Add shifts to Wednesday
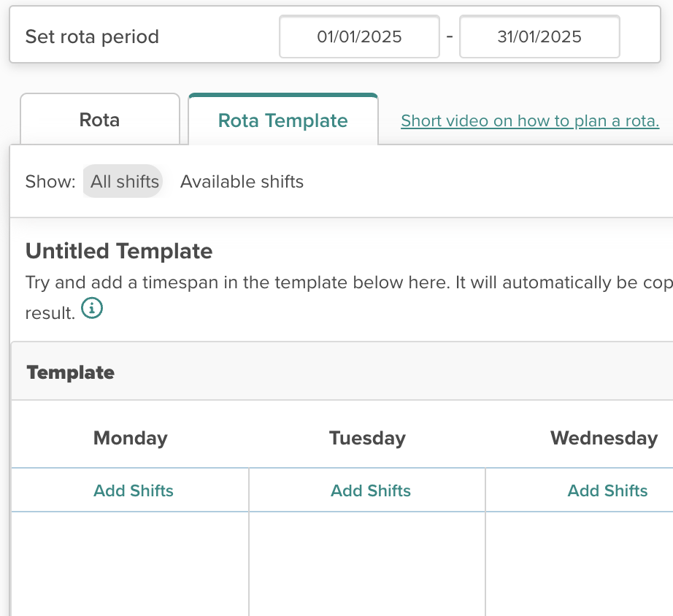 click(607, 490)
